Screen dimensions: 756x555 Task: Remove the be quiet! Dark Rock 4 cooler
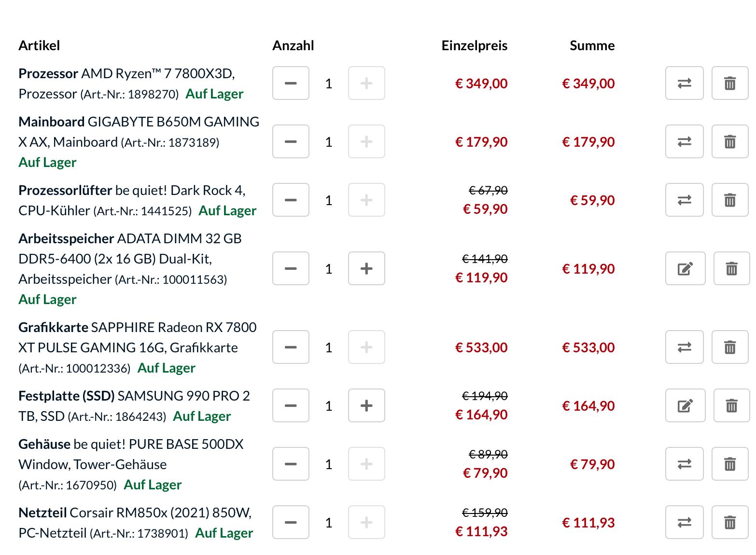[x=730, y=200]
